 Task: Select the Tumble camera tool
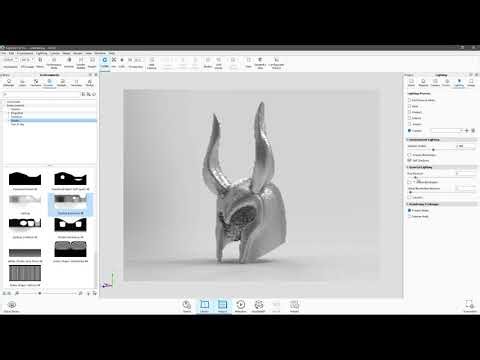point(105,62)
